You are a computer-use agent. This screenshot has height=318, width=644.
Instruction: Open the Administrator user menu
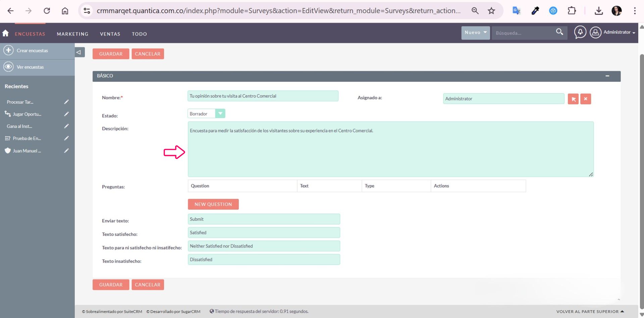click(x=613, y=33)
